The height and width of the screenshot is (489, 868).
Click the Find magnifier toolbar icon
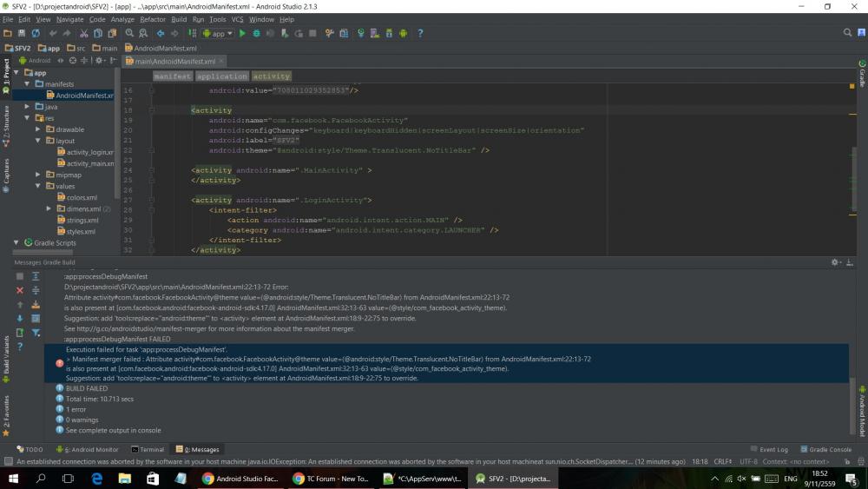pyautogui.click(x=129, y=33)
